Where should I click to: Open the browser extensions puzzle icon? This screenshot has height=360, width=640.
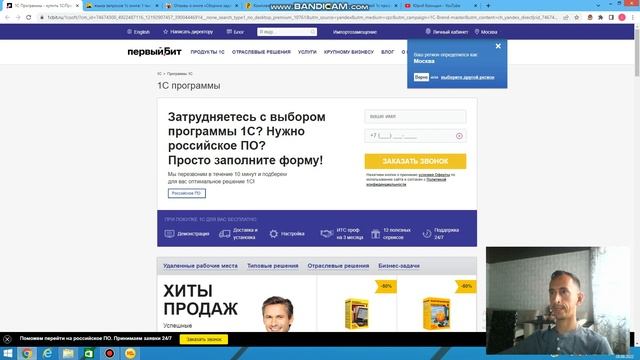coord(600,18)
